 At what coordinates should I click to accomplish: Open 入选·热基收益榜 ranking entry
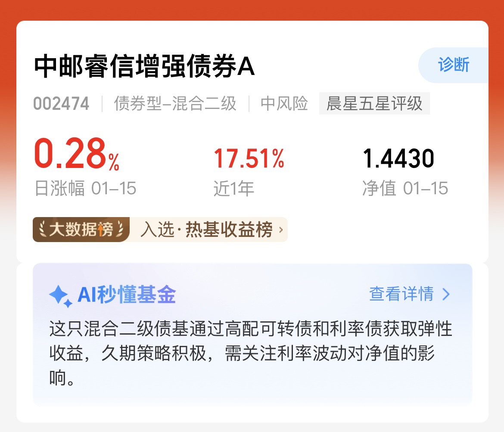tap(206, 230)
